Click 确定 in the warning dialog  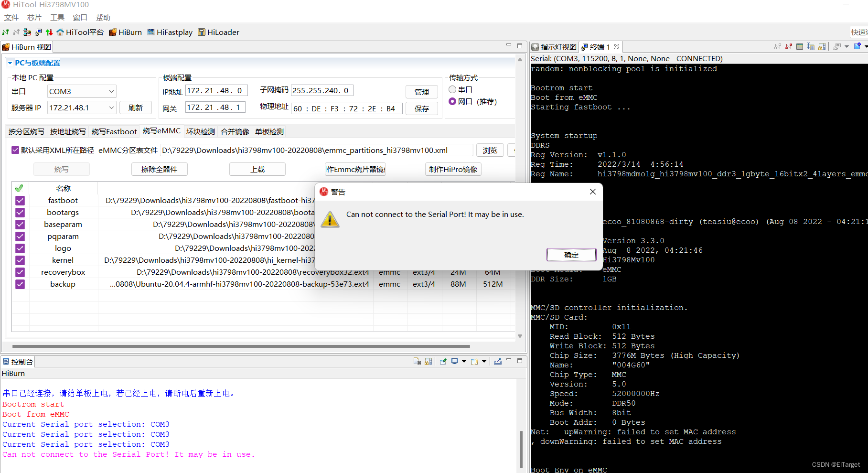click(x=571, y=255)
